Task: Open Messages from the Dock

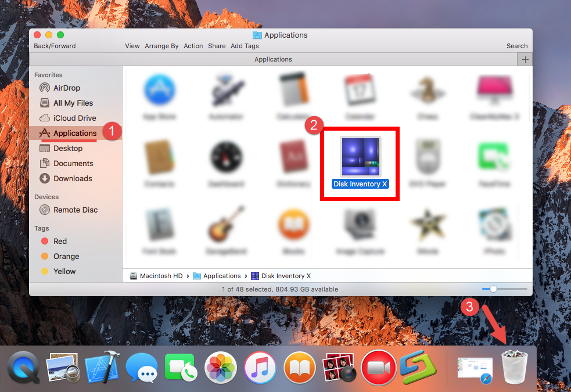Action: tap(142, 368)
